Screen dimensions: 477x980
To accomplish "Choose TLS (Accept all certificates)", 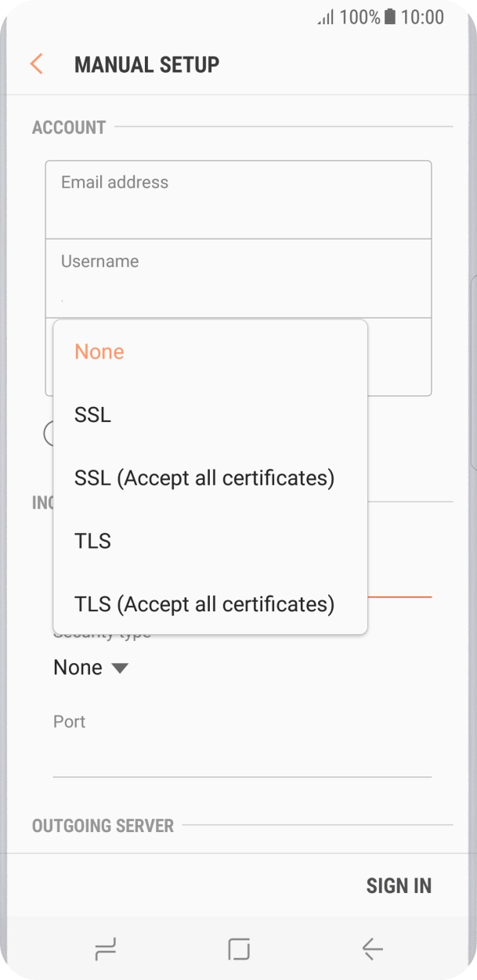I will click(x=204, y=603).
